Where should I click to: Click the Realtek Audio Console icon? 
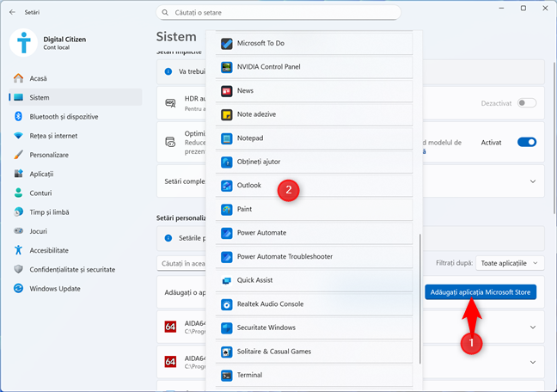227,304
